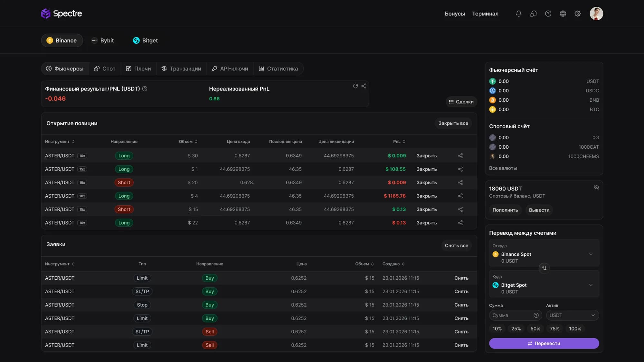The image size is (644, 362).
Task: Switch to the Транзакции tab
Action: (181, 69)
